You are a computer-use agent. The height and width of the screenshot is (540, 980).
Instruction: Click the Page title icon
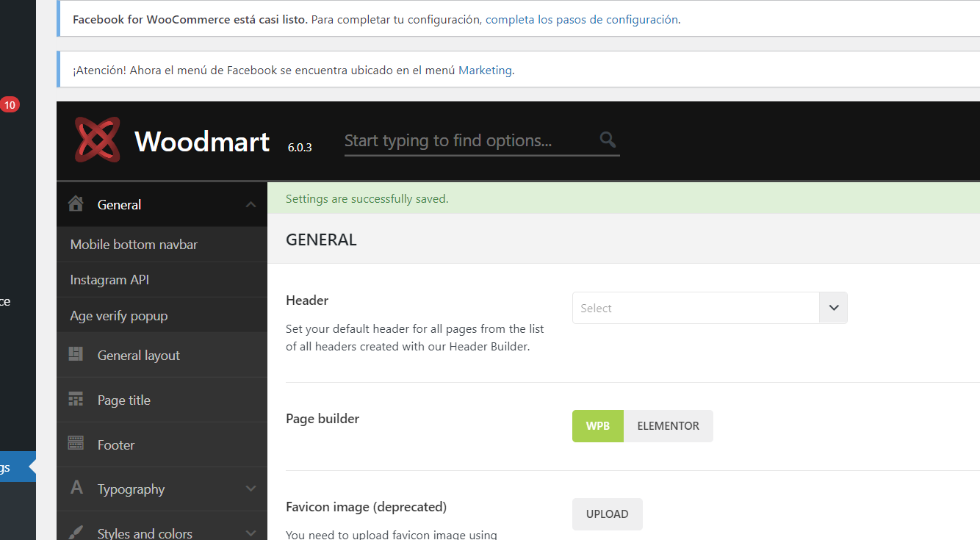76,399
